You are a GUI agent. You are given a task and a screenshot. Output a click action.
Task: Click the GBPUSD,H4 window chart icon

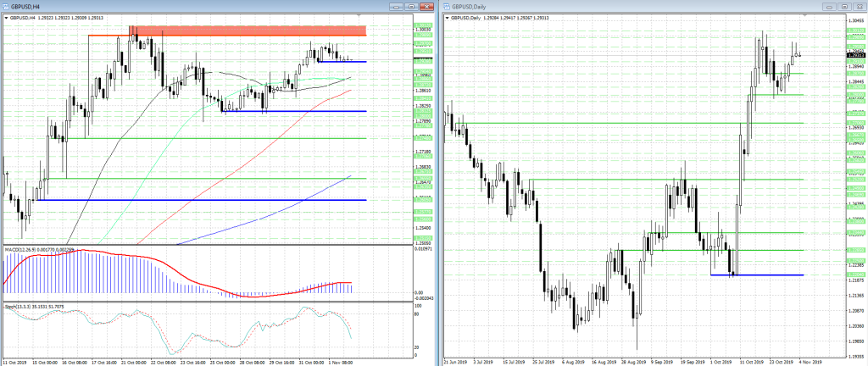(6, 6)
